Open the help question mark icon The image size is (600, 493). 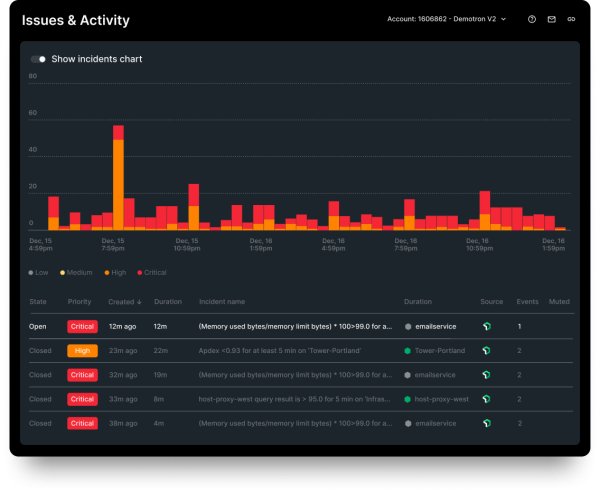click(x=531, y=19)
